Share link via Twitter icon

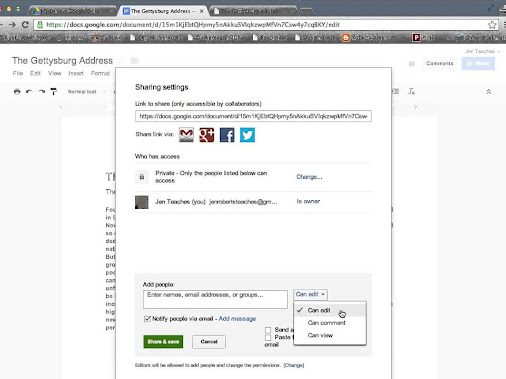[x=247, y=135]
